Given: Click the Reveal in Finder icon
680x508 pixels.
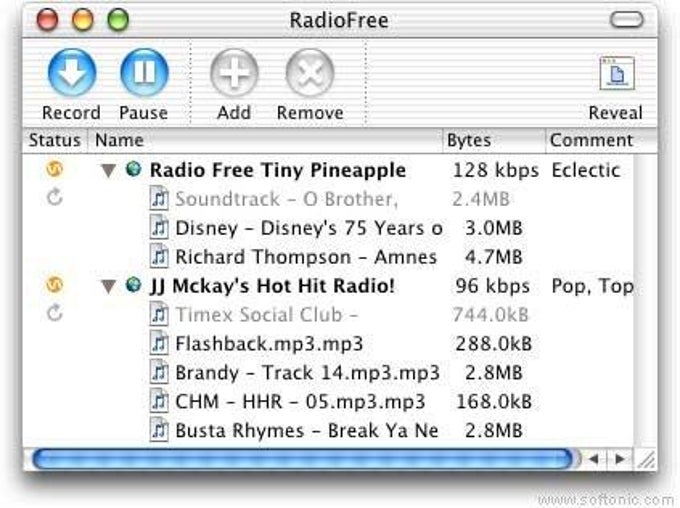Looking at the screenshot, I should [x=617, y=73].
